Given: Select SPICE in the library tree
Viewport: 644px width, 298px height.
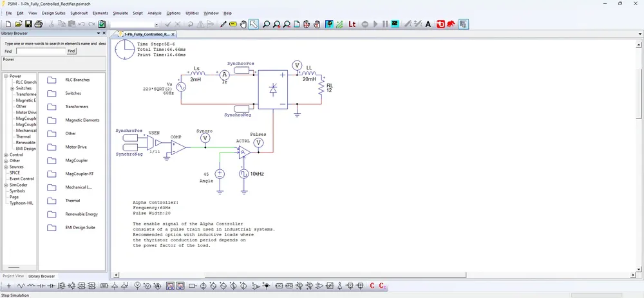Looking at the screenshot, I should pyautogui.click(x=15, y=172).
